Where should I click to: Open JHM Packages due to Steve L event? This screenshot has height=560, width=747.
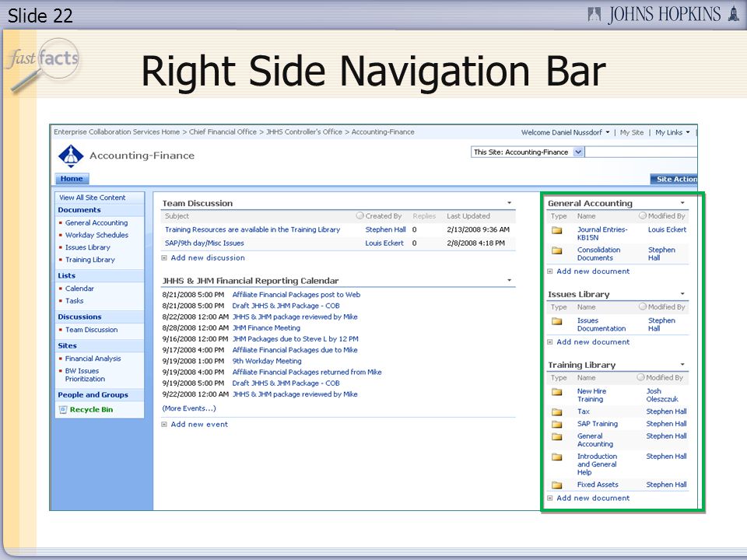[296, 339]
